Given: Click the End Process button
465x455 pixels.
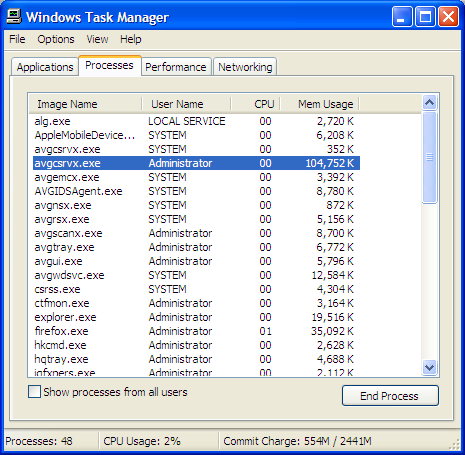Looking at the screenshot, I should [390, 396].
